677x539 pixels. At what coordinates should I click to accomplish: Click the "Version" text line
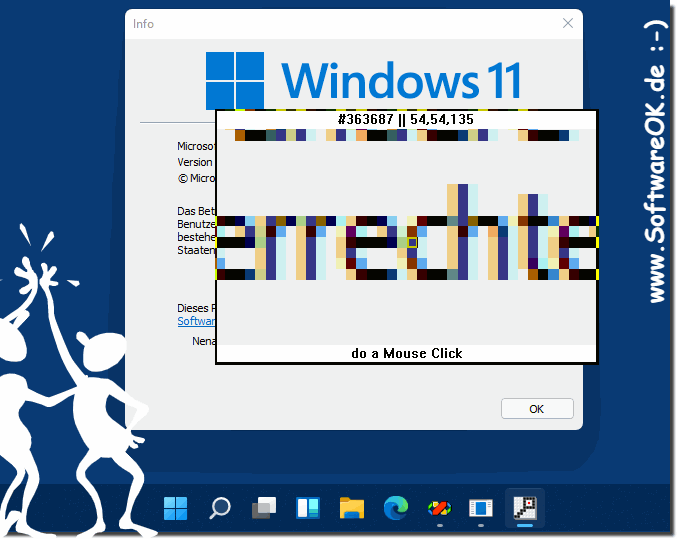pyautogui.click(x=195, y=162)
